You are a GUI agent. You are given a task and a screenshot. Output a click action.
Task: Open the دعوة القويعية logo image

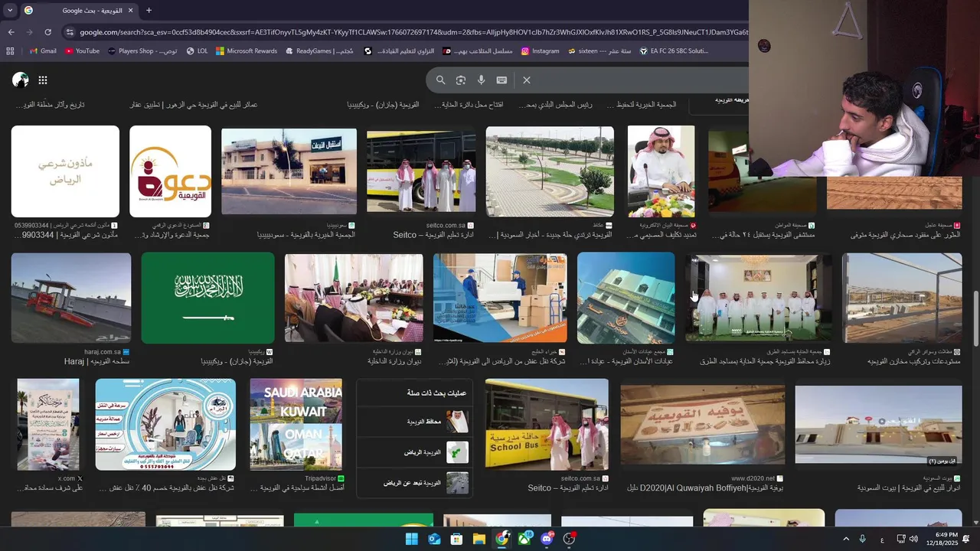pyautogui.click(x=170, y=171)
